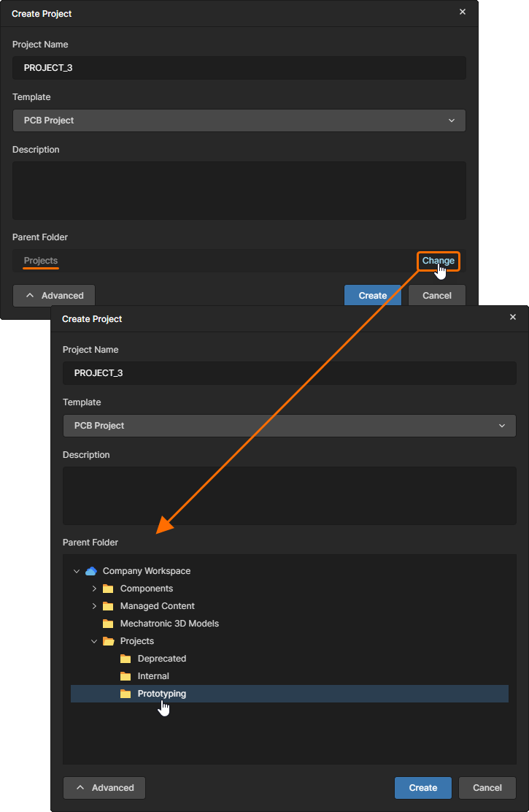
Task: Collapse the Projects tree node
Action: coord(94,641)
